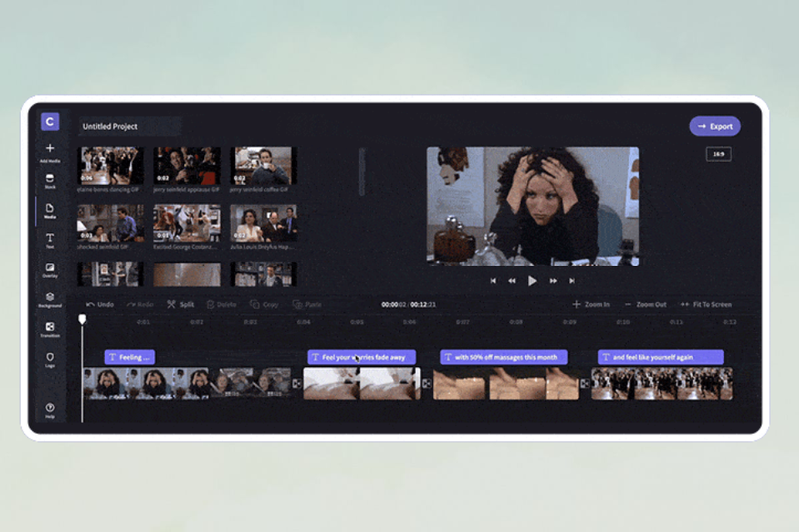Open the Help sidebar item
Viewport: 799px width, 532px height.
tap(50, 410)
